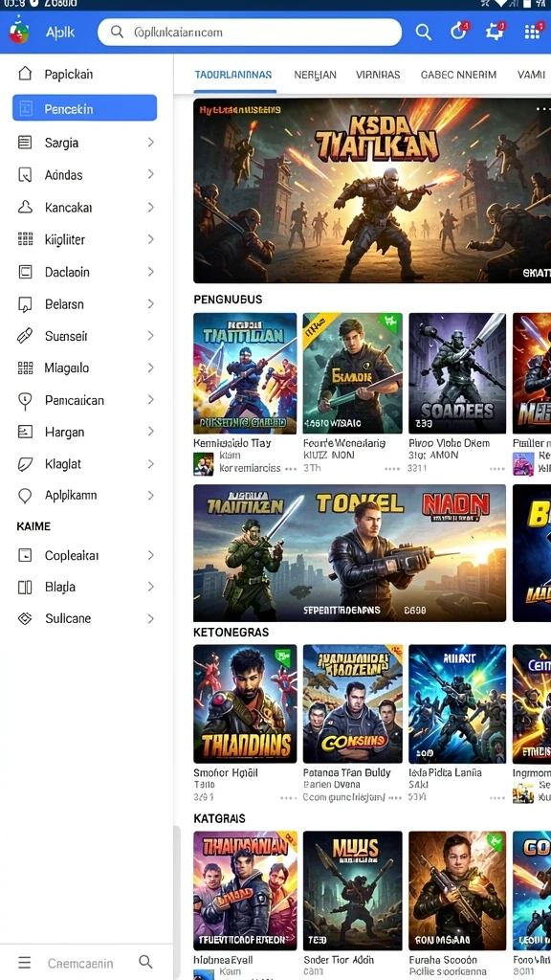Switch to the TADURLANNNAS tab

point(233,75)
